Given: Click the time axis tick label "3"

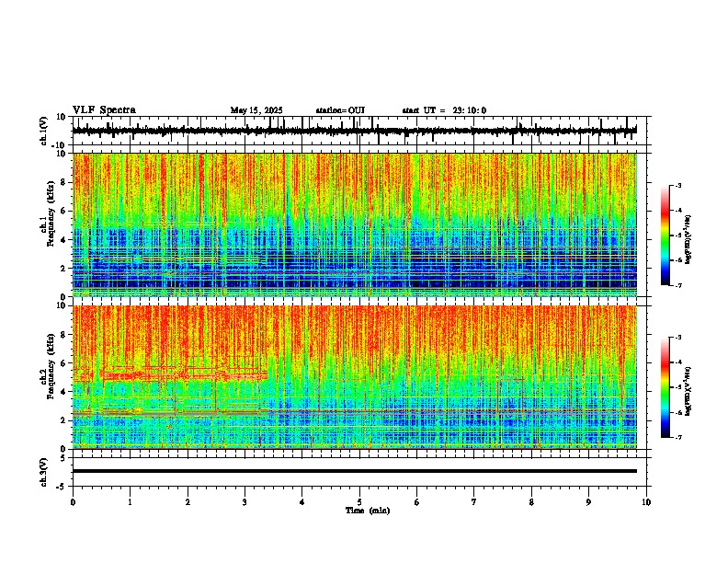Looking at the screenshot, I should pos(245,502).
